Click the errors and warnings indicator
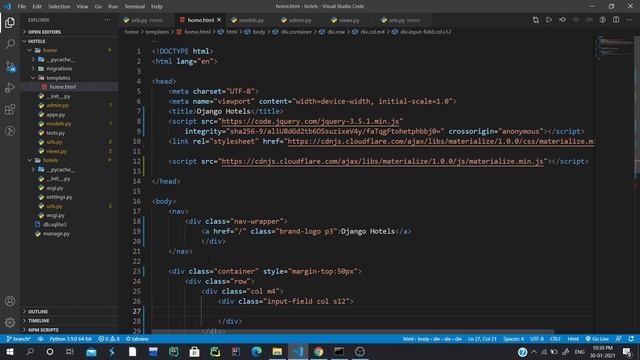Viewport: 640px width, 360px height. (x=109, y=339)
